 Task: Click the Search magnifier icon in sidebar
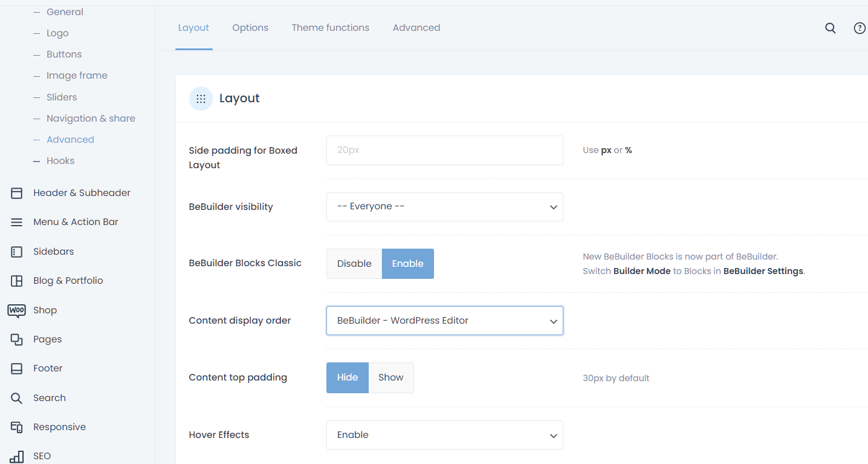(17, 398)
